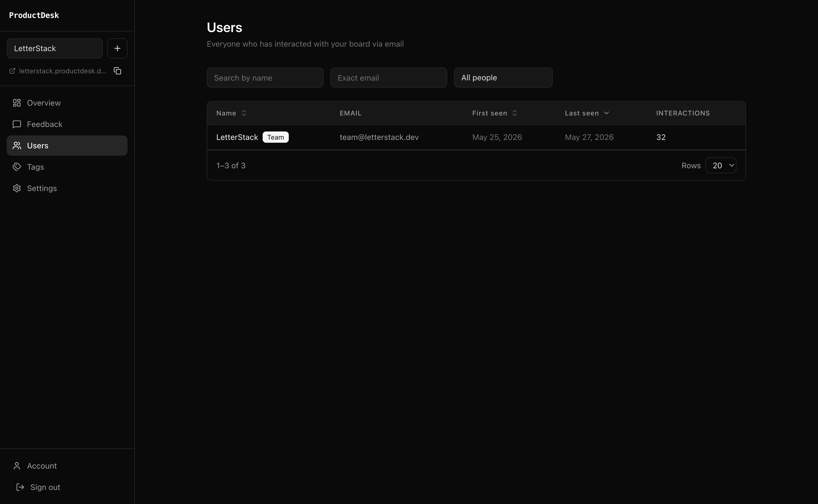Click the Settings gear icon

coord(17,188)
